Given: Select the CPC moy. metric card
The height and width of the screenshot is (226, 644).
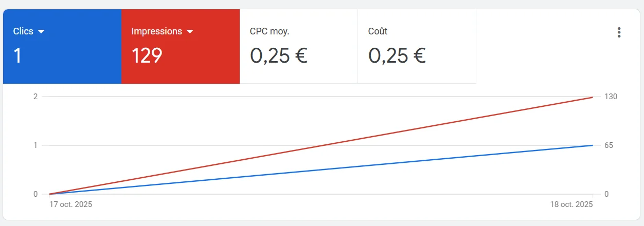Looking at the screenshot, I should click(x=298, y=46).
